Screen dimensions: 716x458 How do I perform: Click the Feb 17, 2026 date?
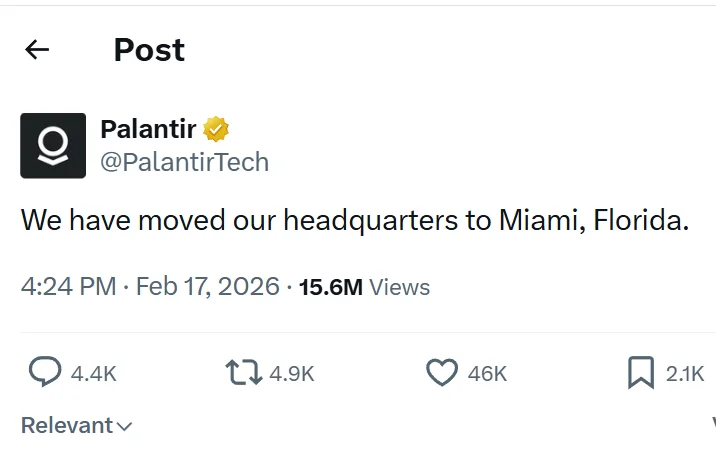pos(207,287)
